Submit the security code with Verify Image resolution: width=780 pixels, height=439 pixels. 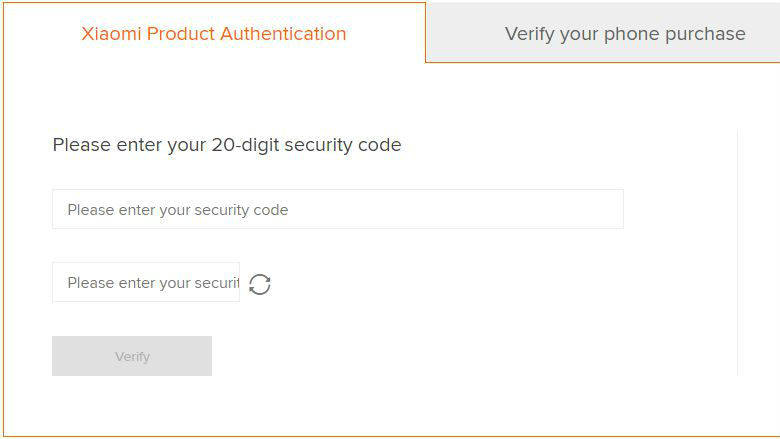pos(132,356)
